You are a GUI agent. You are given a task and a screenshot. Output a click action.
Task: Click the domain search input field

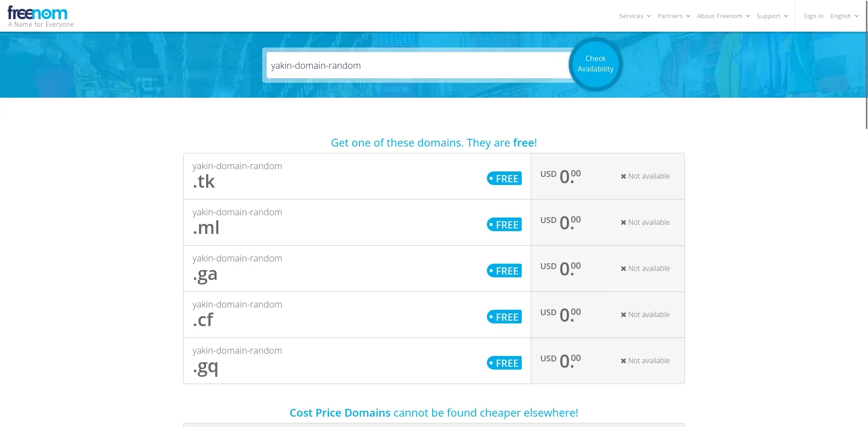coord(418,65)
